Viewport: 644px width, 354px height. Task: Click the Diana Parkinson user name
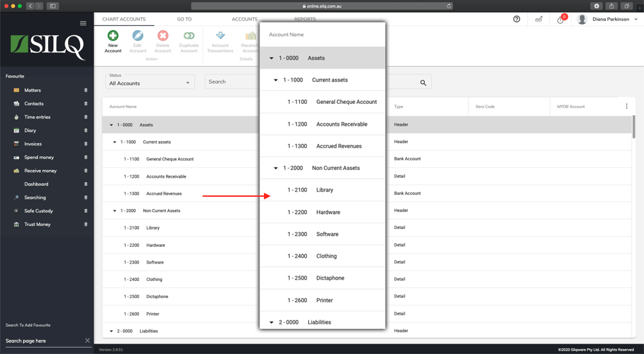pos(611,19)
